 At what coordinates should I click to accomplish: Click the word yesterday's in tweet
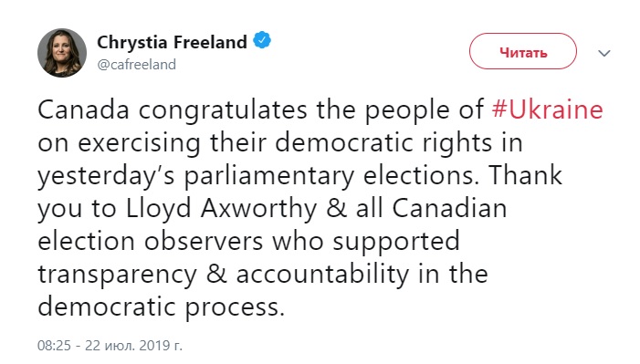[107, 176]
